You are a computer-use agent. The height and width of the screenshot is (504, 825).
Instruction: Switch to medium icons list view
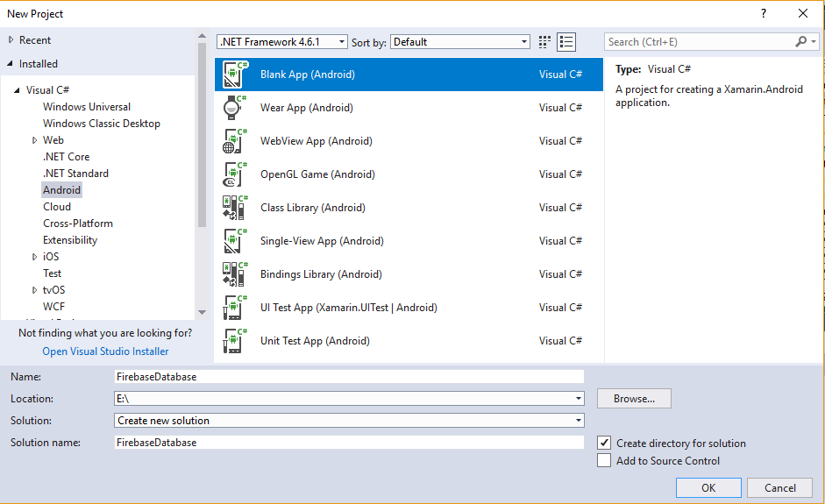pos(565,42)
